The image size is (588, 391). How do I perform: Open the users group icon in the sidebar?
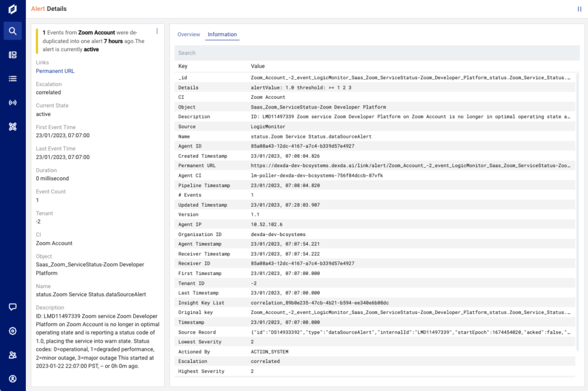(x=13, y=355)
